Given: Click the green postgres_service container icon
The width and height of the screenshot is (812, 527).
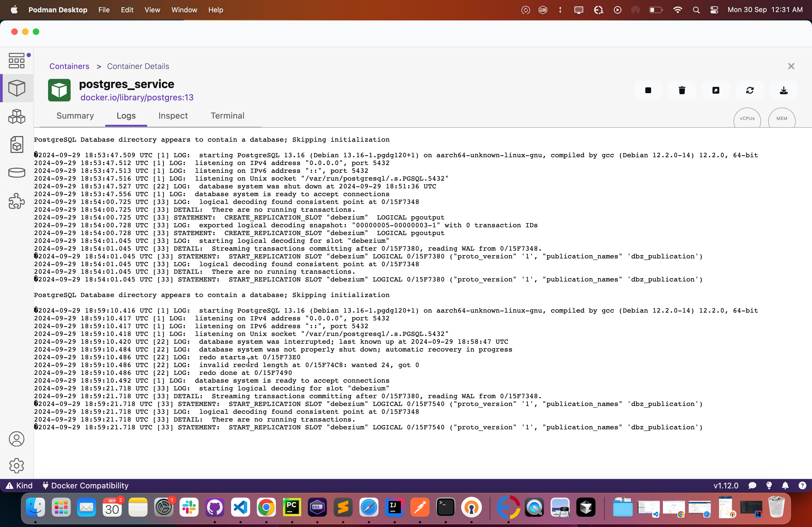Looking at the screenshot, I should pos(59,90).
